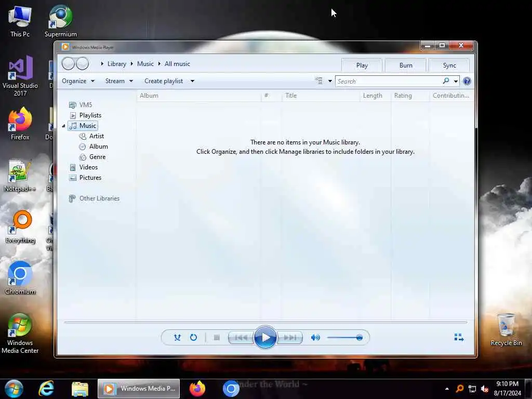Select Album under Music
532x399 pixels.
(94, 147)
